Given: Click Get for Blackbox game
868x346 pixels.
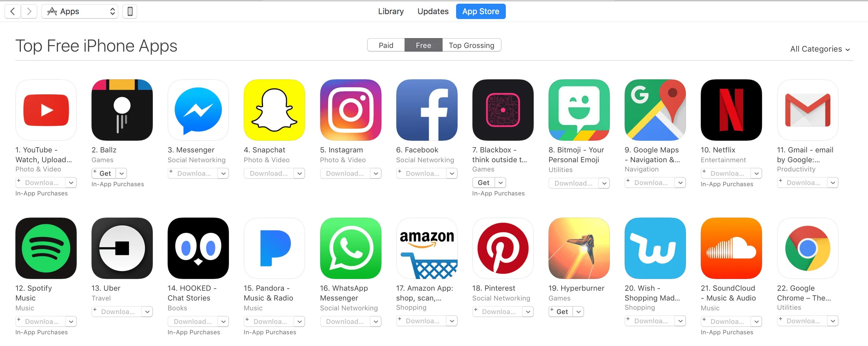Looking at the screenshot, I should 483,183.
